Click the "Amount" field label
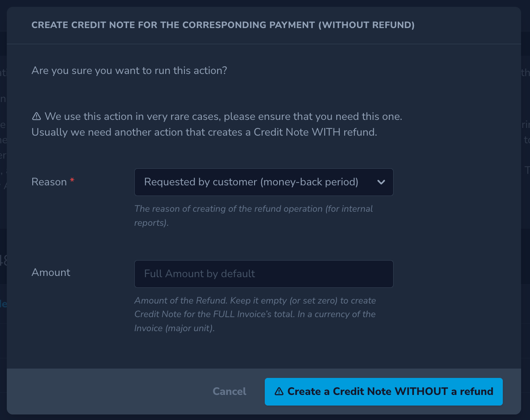This screenshot has height=420, width=530. (51, 272)
